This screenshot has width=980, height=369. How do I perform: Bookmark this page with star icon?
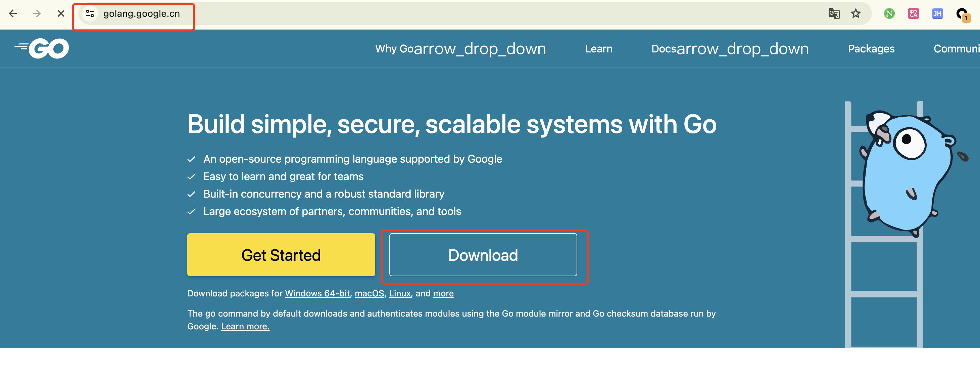[855, 14]
